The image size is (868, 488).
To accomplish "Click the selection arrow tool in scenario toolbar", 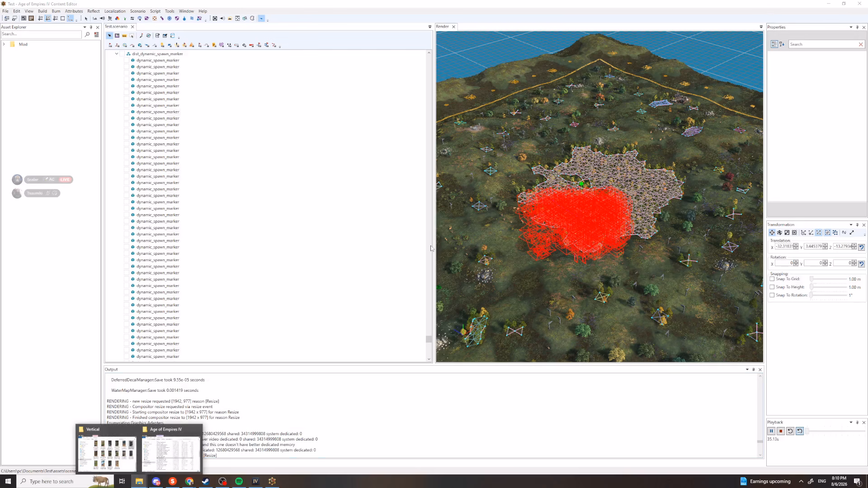I will pos(109,36).
